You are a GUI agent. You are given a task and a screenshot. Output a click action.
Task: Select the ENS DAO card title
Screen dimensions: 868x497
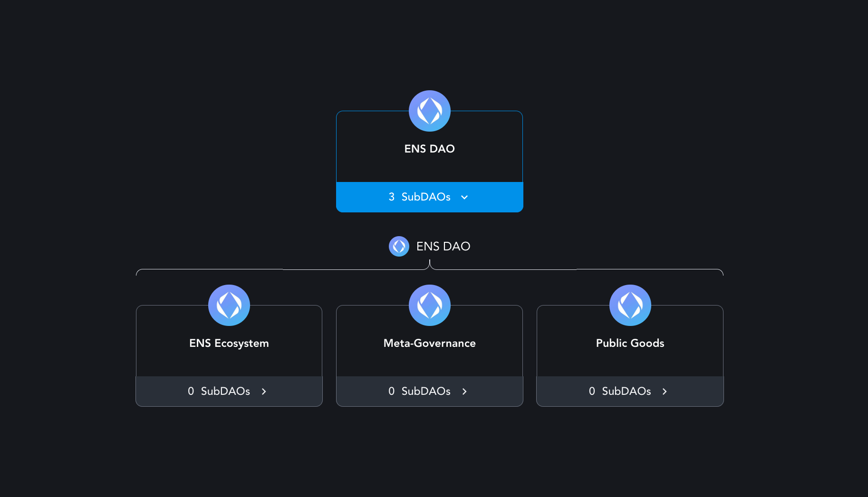tap(429, 148)
